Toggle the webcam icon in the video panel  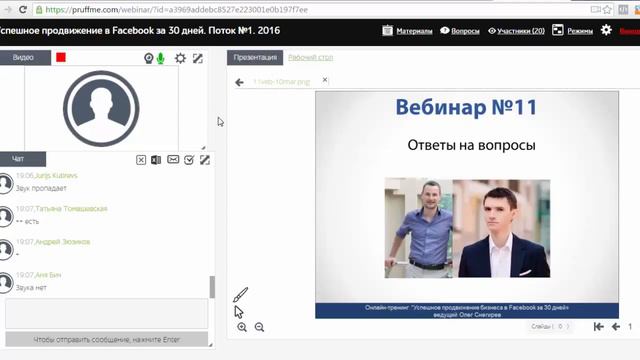pos(149,58)
